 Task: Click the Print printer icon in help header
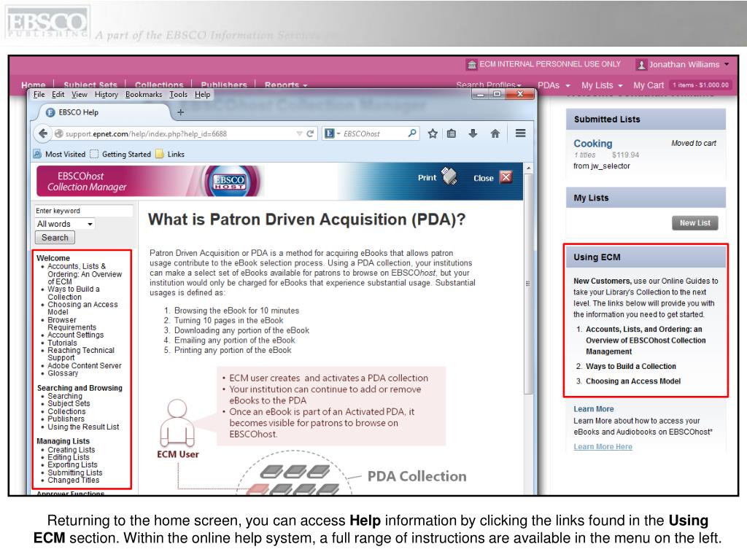[449, 176]
